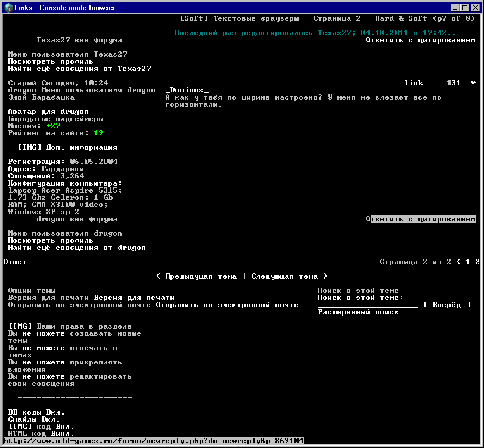Open 'Найти ещё сообщения от drugon'

click(77, 248)
